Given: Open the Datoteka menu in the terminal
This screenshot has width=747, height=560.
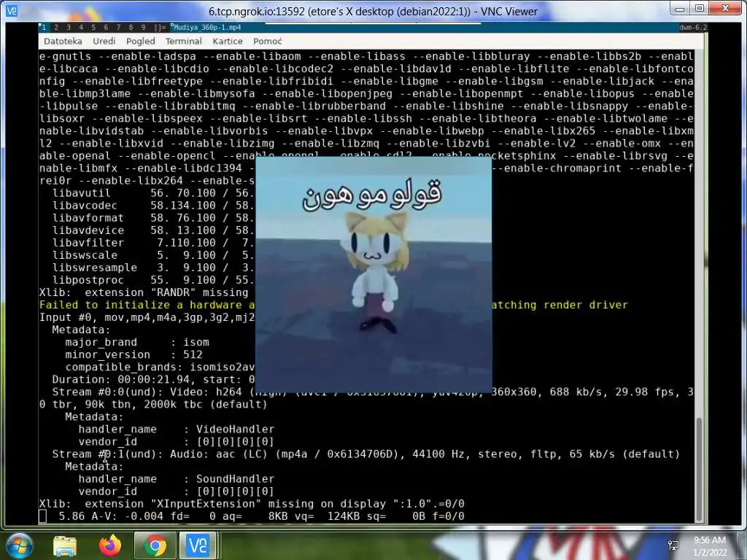Looking at the screenshot, I should tap(63, 42).
